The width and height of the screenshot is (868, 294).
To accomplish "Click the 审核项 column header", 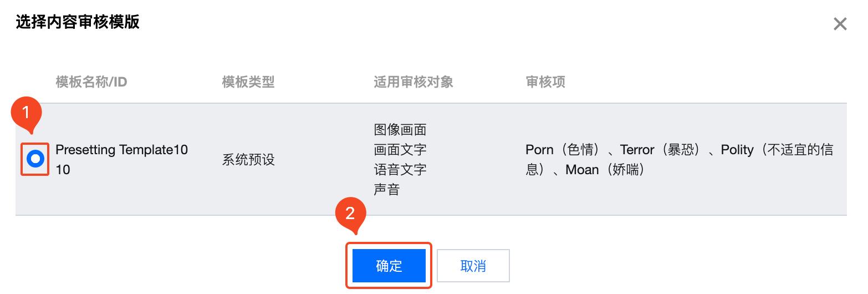I will pyautogui.click(x=545, y=82).
